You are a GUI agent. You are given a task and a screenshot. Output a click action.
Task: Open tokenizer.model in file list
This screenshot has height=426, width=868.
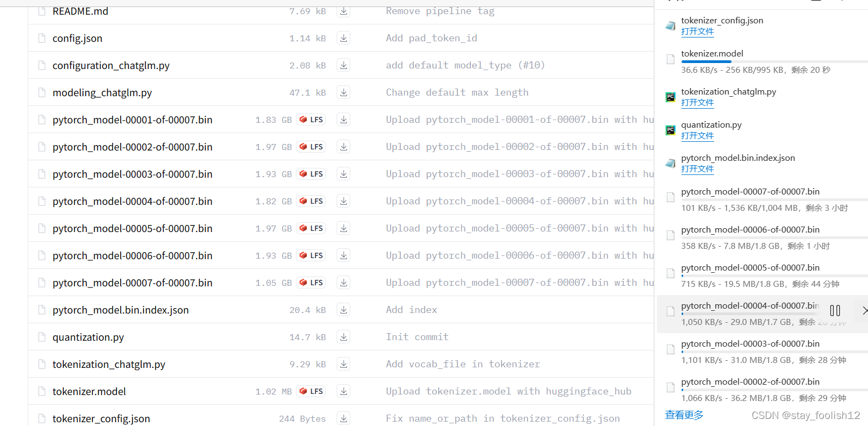89,391
